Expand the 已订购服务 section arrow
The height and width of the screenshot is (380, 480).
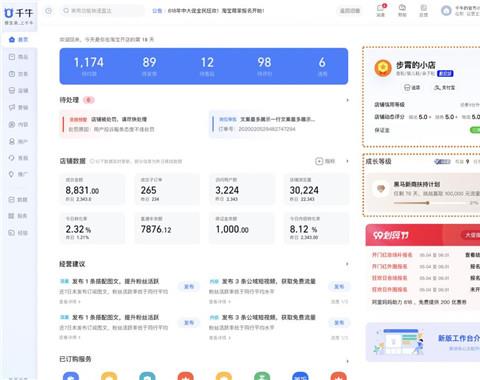[x=347, y=361]
